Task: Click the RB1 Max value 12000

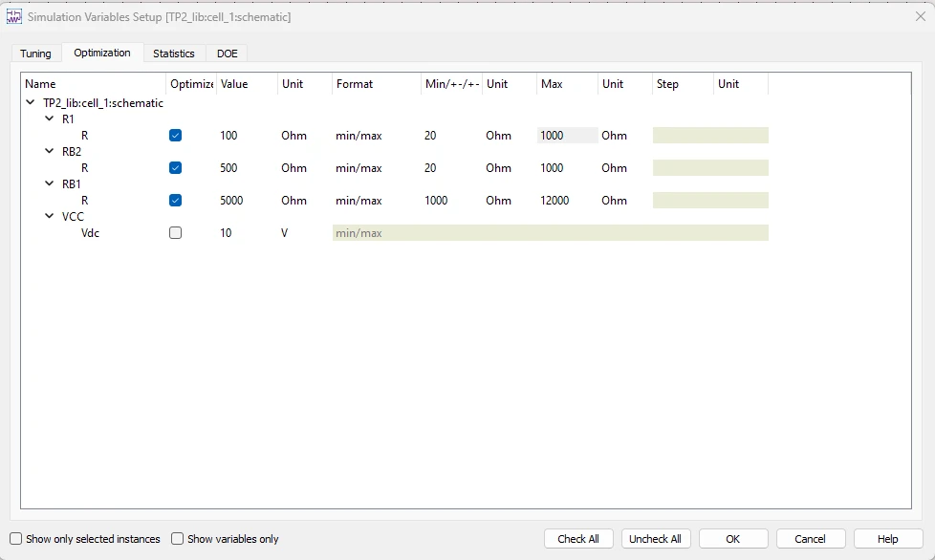Action: tap(567, 200)
